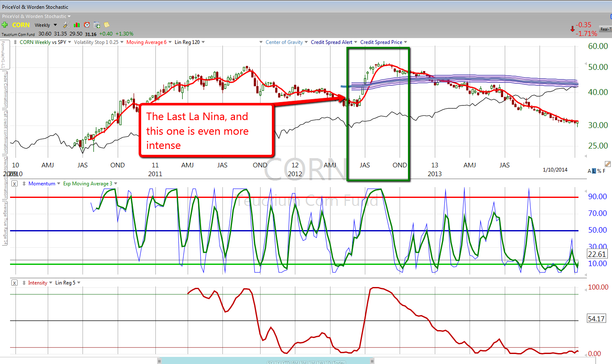612x364 pixels.
Task: Click the 1/10/2014 date label
Action: point(555,170)
